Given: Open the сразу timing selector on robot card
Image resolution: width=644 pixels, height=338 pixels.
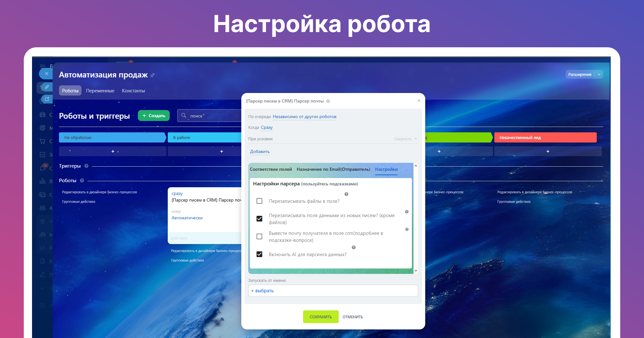Looking at the screenshot, I should pos(177,194).
